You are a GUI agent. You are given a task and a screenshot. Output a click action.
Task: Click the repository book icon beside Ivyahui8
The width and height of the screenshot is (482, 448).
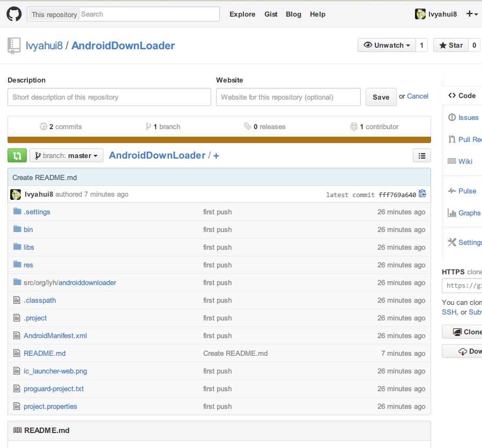(14, 46)
